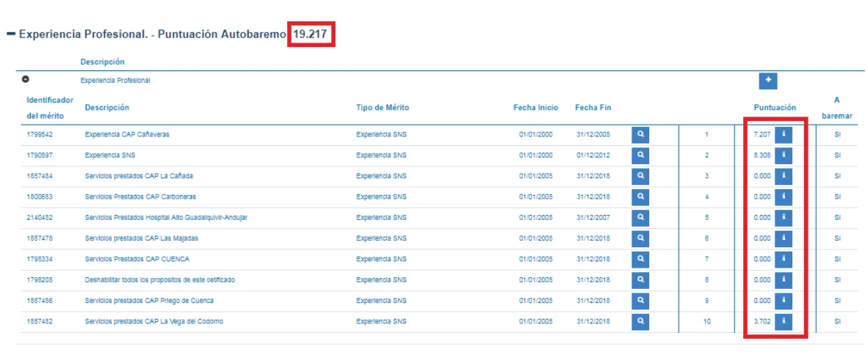The width and height of the screenshot is (868, 352).
Task: Click the Autobaremo score 19.217
Action: pyautogui.click(x=311, y=34)
